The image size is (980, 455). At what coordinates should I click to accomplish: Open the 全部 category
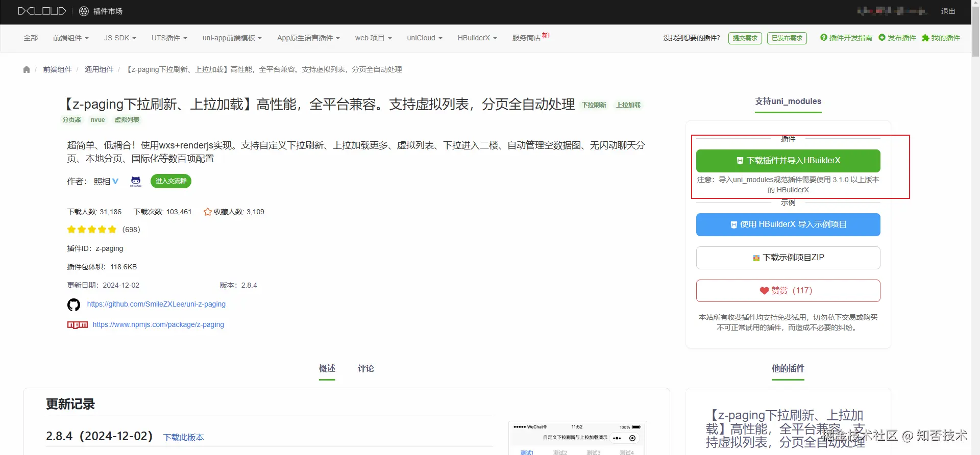pos(31,38)
